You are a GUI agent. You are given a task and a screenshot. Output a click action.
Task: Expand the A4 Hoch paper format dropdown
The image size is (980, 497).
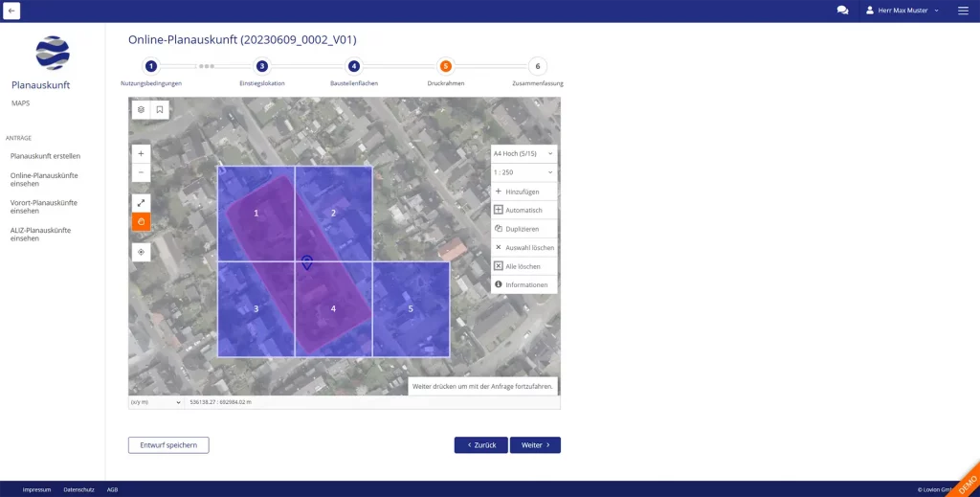523,153
